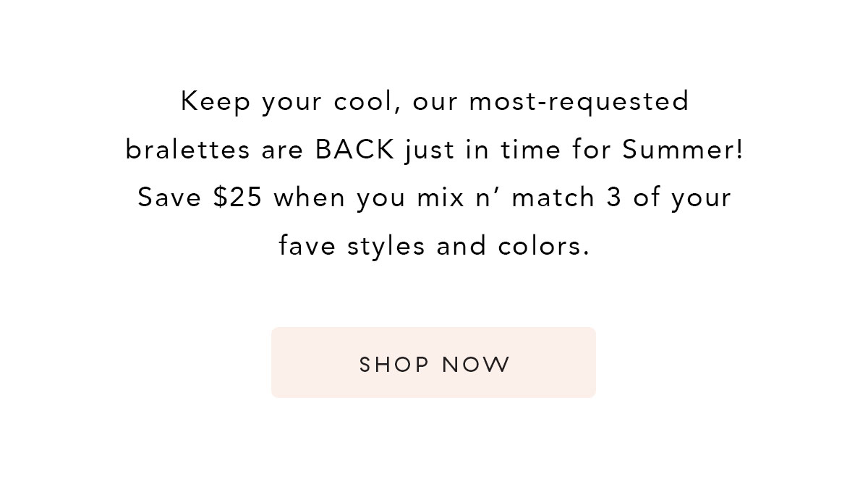Click the word BACK in capitals

point(355,150)
